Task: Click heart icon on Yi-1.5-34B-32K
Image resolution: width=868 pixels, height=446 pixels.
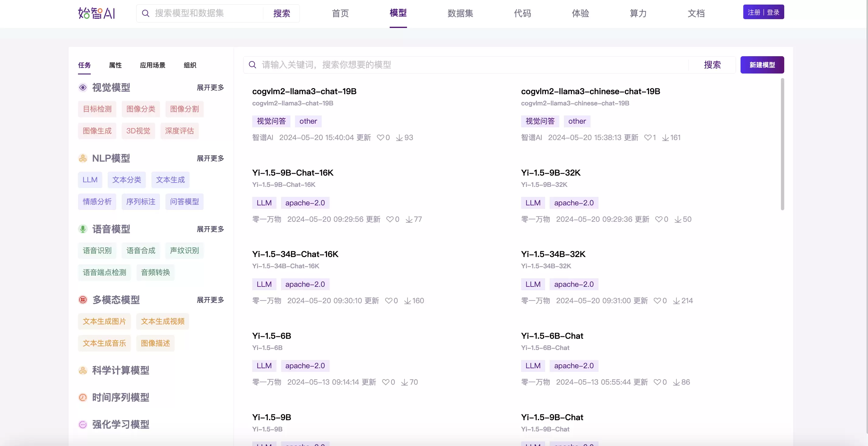Action: click(x=657, y=300)
